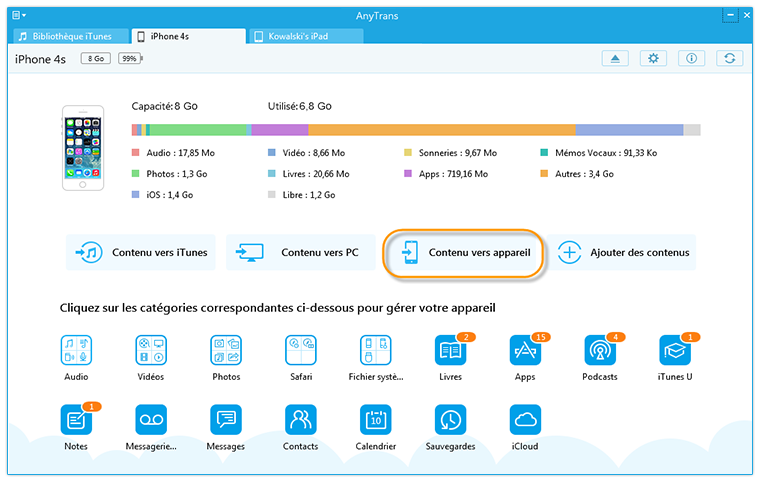Open the Apps category
This screenshot has height=481, width=760.
(525, 350)
